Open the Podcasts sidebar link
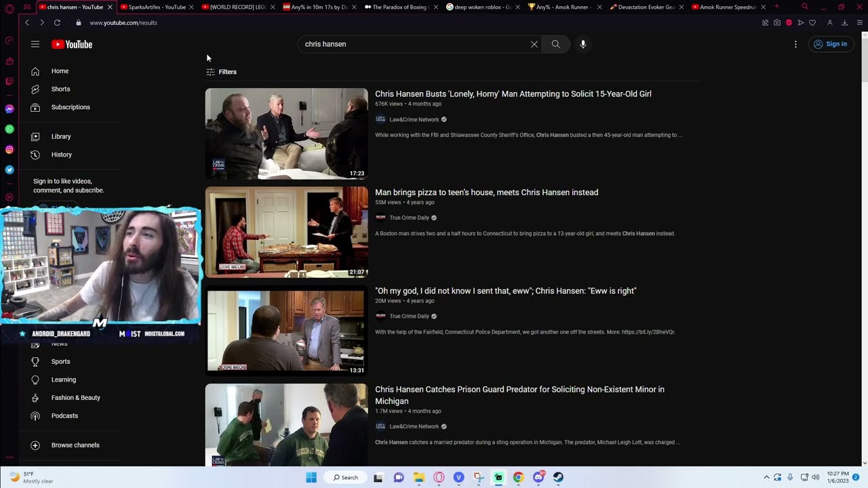Viewport: 868px width, 488px height. point(64,416)
